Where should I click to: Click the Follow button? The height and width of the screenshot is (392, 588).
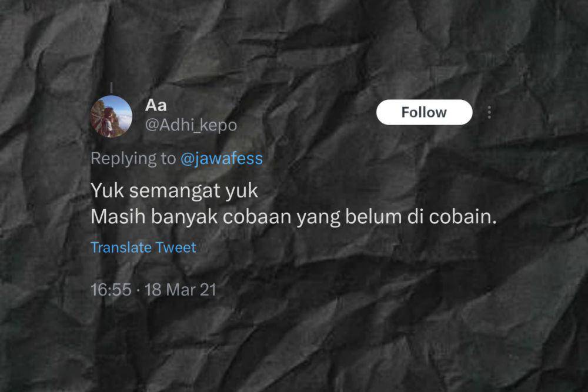click(424, 112)
